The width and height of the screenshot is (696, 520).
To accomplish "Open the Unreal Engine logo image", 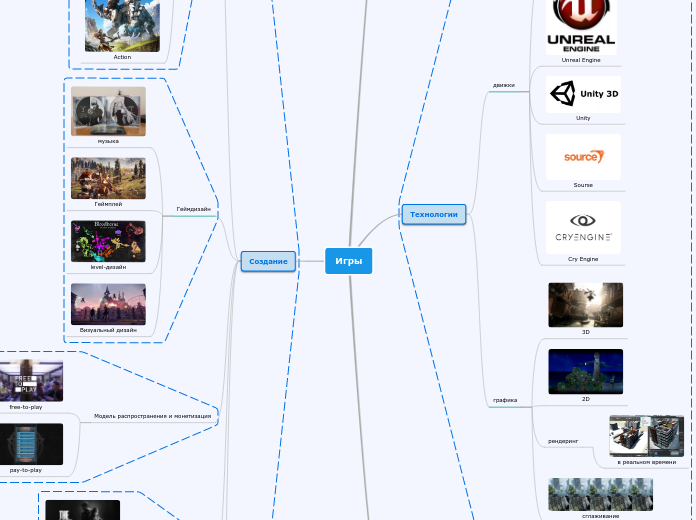I will [x=581, y=27].
